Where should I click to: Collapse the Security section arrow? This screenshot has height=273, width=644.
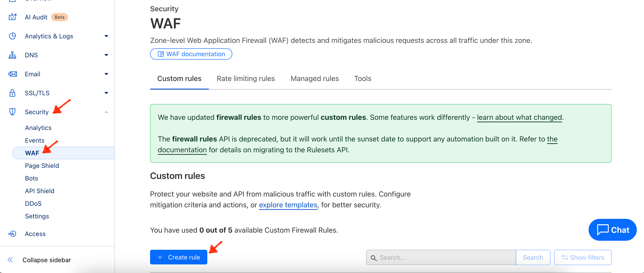106,112
